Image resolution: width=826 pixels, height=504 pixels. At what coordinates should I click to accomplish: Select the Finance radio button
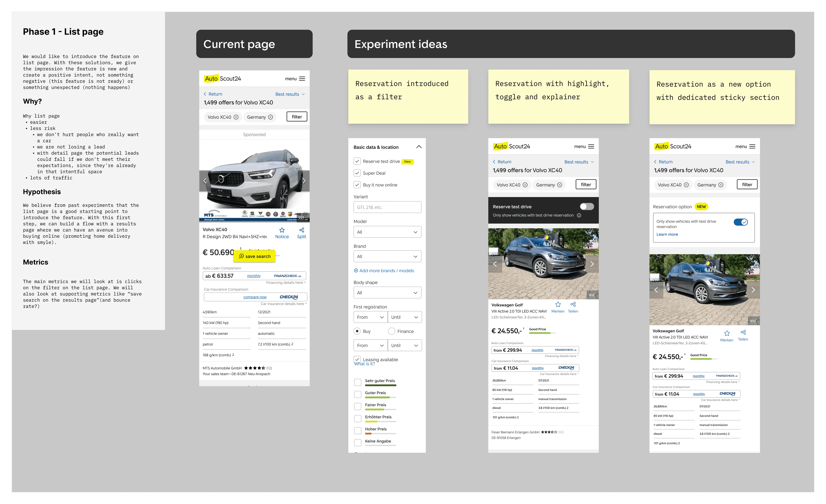pyautogui.click(x=392, y=331)
